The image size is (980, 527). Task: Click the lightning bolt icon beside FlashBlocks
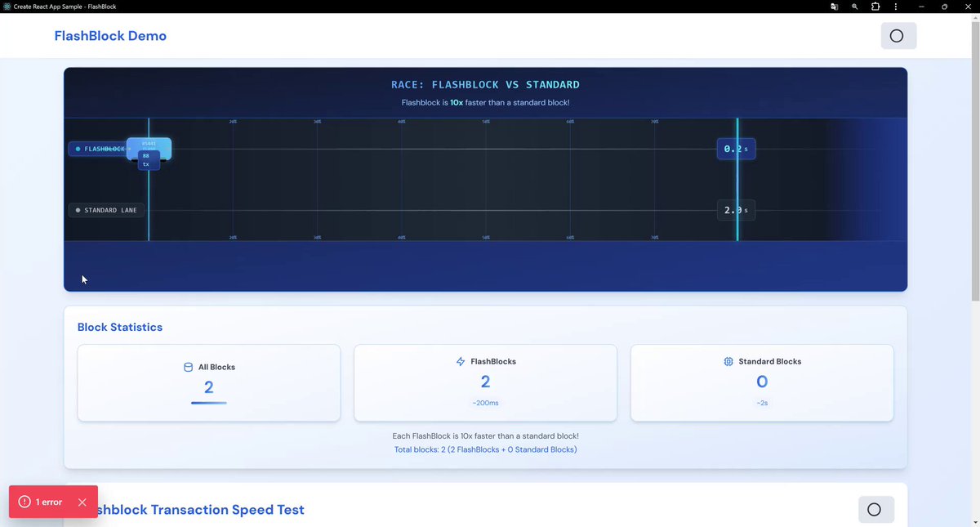point(461,361)
